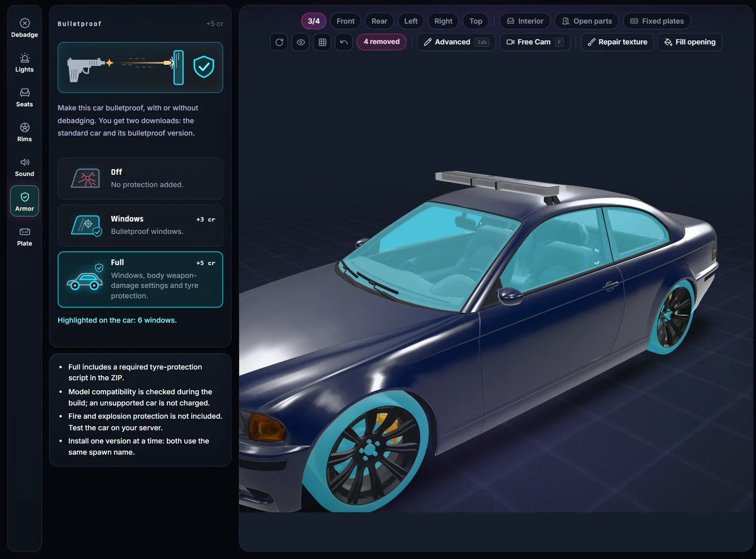Click the undo arrow icon
This screenshot has width=756, height=559.
344,42
